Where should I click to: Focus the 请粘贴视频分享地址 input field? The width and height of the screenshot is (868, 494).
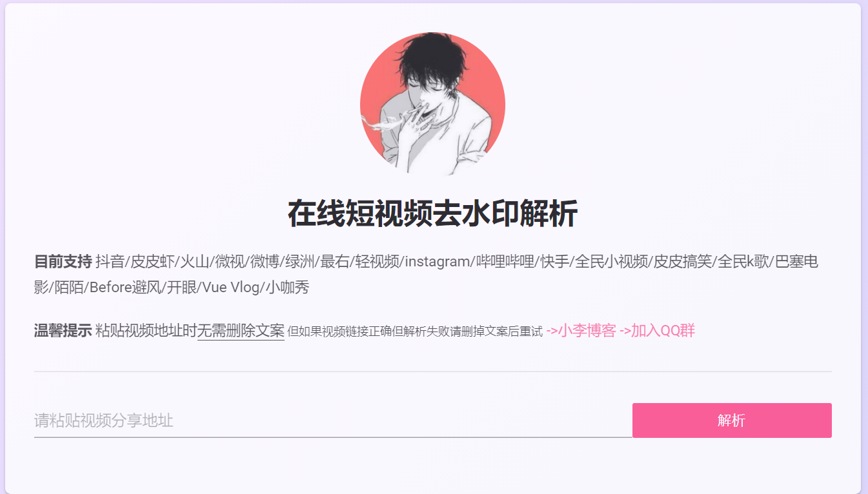click(333, 420)
